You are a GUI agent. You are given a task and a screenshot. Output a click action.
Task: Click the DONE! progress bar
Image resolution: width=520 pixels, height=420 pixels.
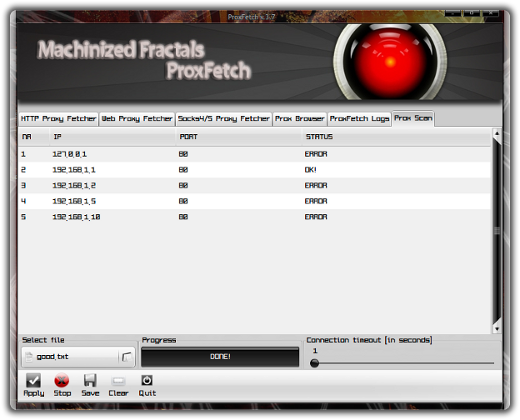point(220,357)
